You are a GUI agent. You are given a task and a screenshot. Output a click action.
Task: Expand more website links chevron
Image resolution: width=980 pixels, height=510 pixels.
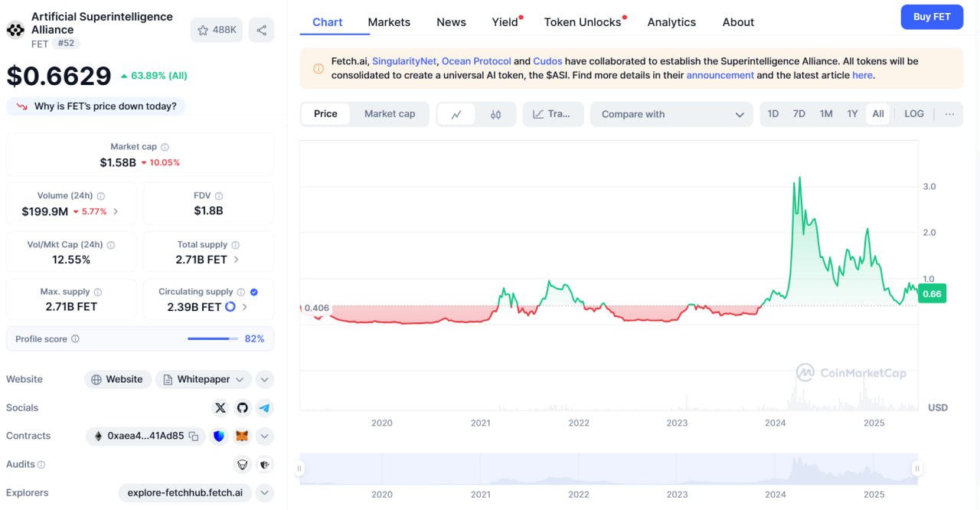pyautogui.click(x=264, y=379)
